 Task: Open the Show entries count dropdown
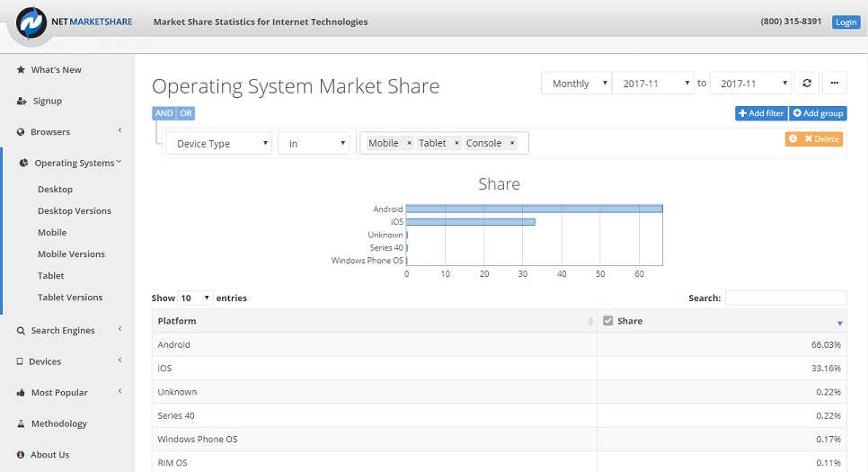(x=195, y=298)
